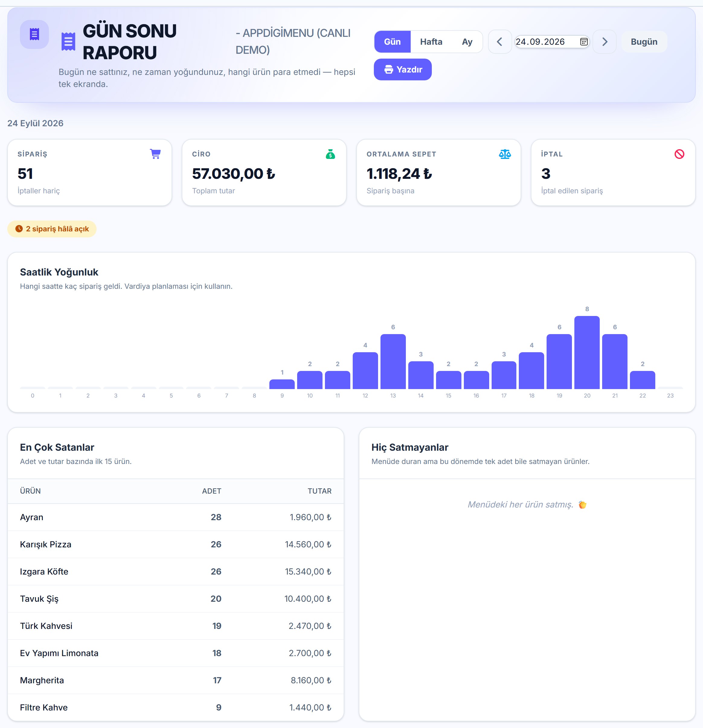
Task: Select the Izgara Köfte row
Action: tap(176, 571)
